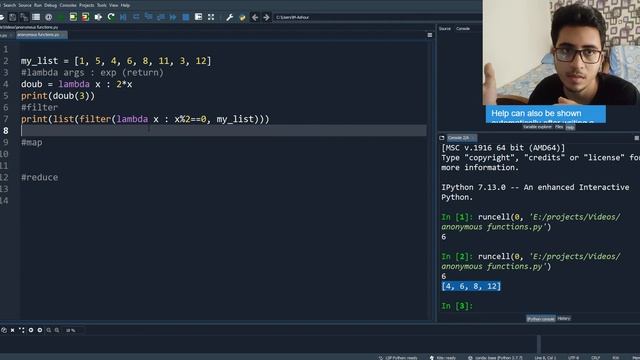The width and height of the screenshot is (640, 360).
Task: Run the file with green play icon
Action: click(61, 17)
